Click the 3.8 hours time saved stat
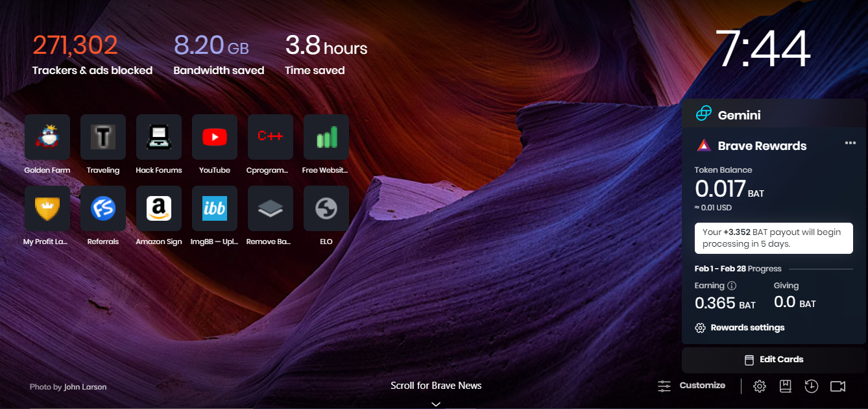Viewport: 868px width, 409px height. (326, 55)
